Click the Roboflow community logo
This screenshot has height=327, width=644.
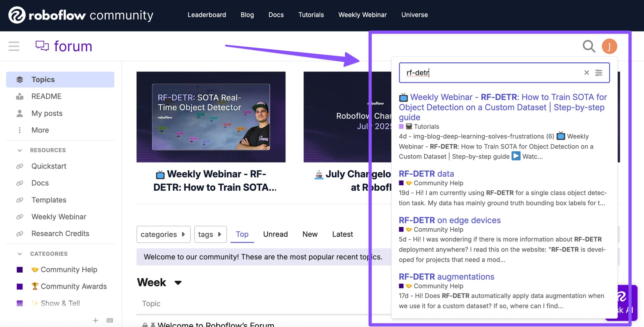click(81, 15)
